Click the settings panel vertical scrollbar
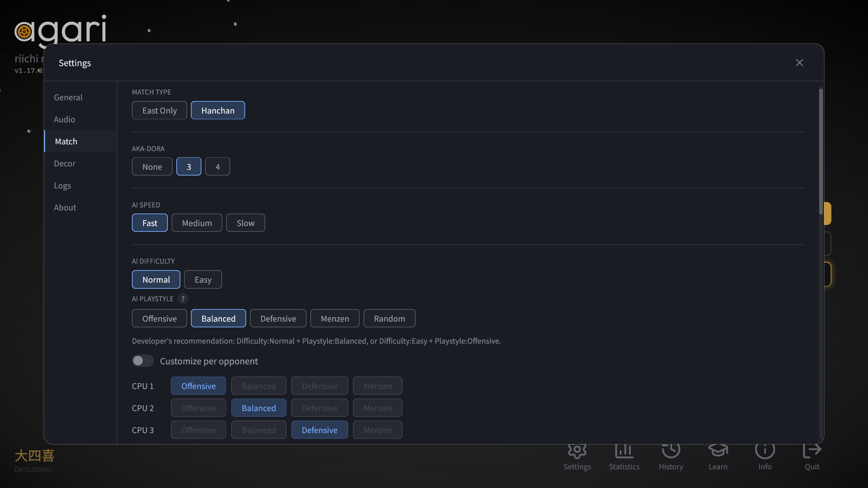 [821, 151]
